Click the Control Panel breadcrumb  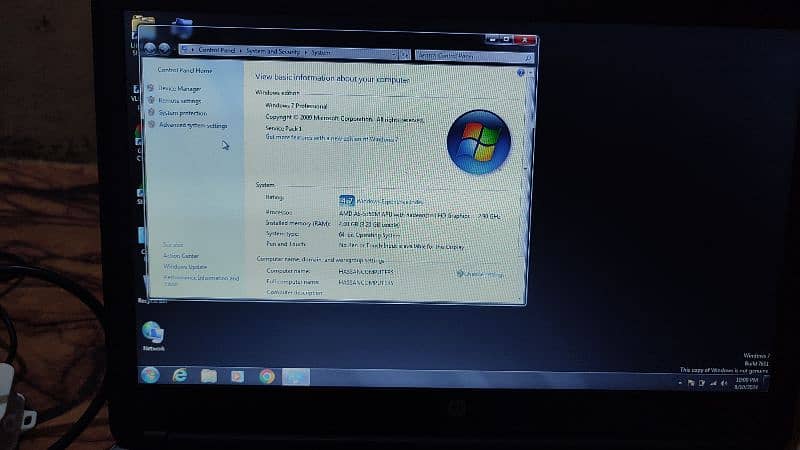click(216, 51)
